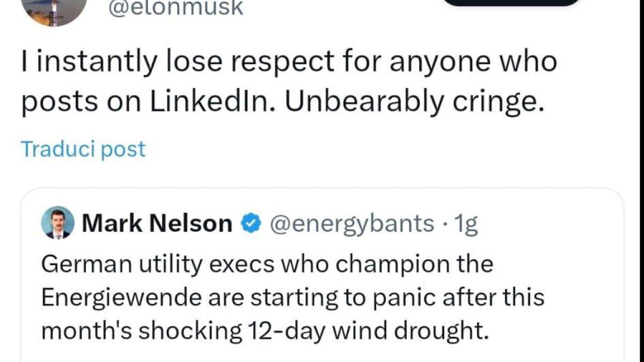This screenshot has height=362, width=644.
Task: Open Mark Nelson's circular profile photo
Action: click(x=55, y=224)
